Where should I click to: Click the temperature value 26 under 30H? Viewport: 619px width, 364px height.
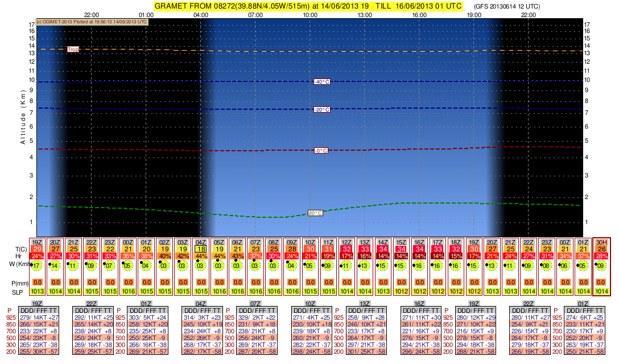(x=601, y=249)
